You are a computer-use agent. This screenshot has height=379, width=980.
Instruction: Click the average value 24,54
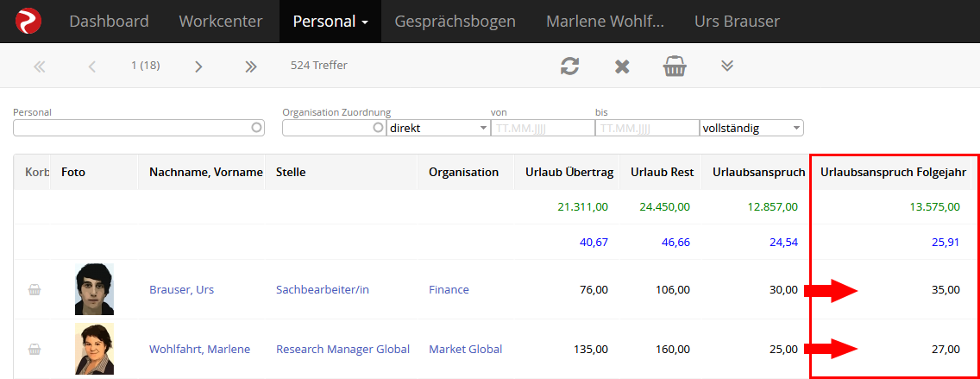click(x=784, y=242)
